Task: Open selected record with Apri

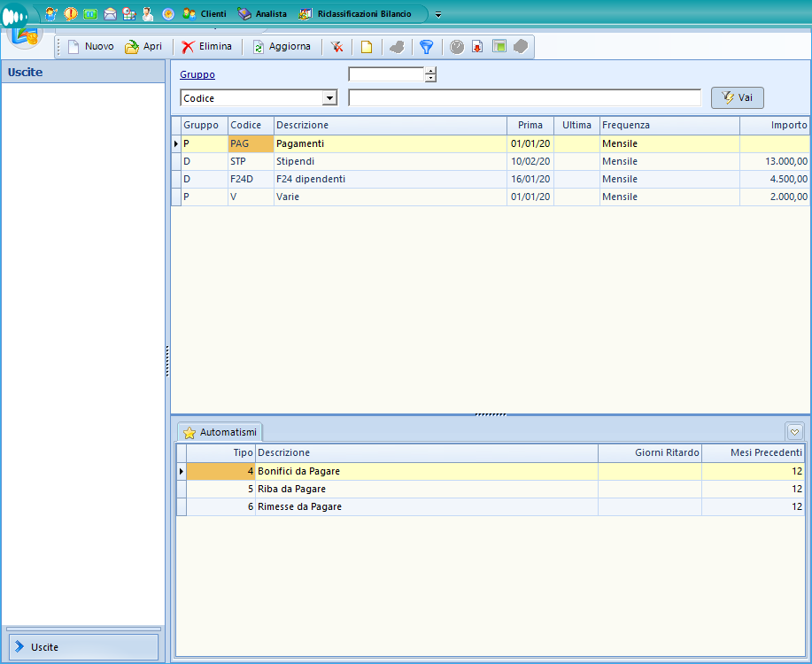Action: point(143,47)
